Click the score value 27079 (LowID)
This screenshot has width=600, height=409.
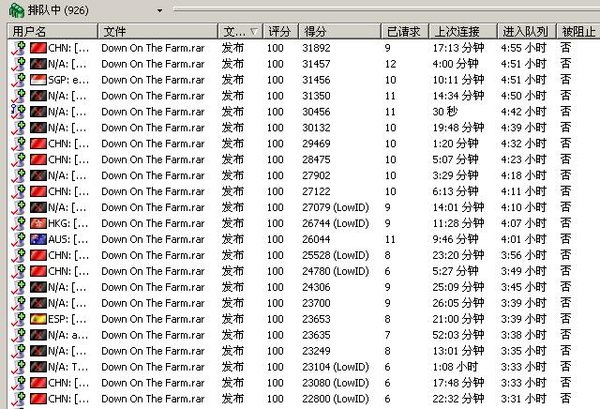336,207
